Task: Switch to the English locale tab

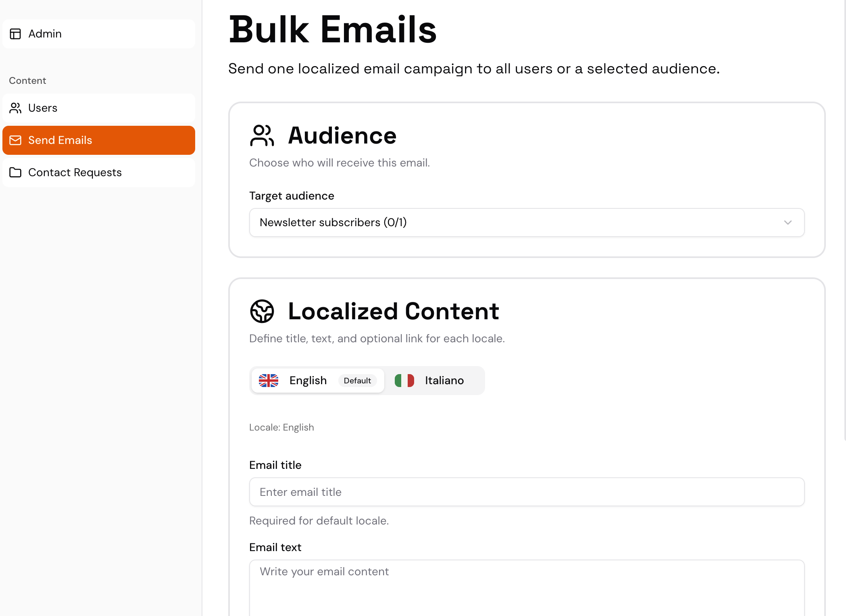Action: [x=308, y=381]
